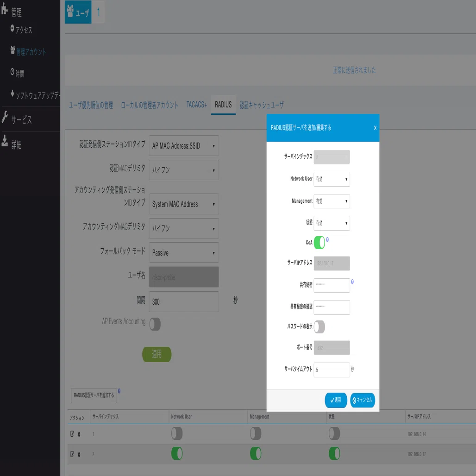476x476 pixels.
Task: Click IP address 192.168.0.14 cell
Action: tap(417, 434)
